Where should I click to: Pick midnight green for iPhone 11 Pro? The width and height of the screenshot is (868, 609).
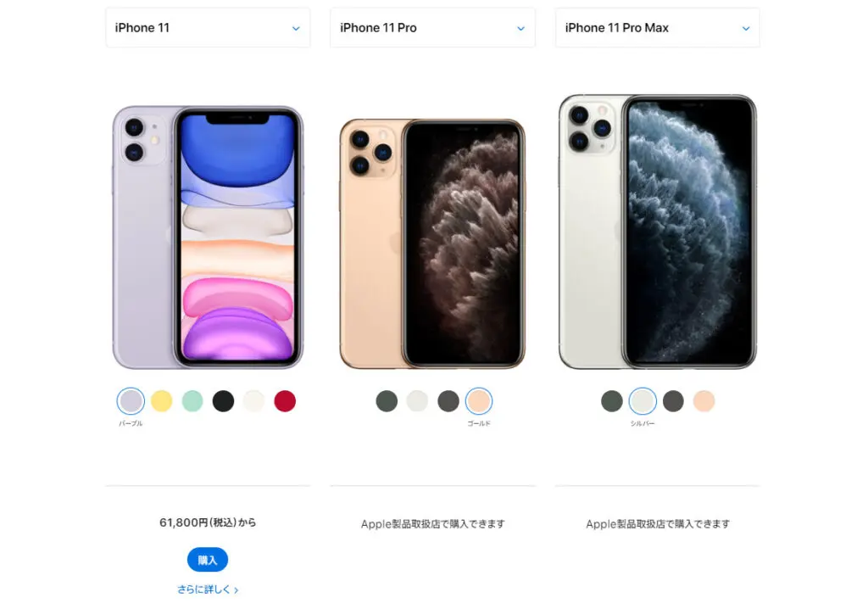[387, 400]
